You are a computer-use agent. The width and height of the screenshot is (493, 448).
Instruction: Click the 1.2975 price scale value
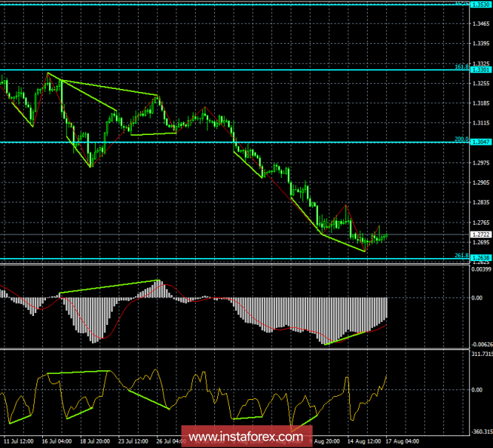coord(481,162)
